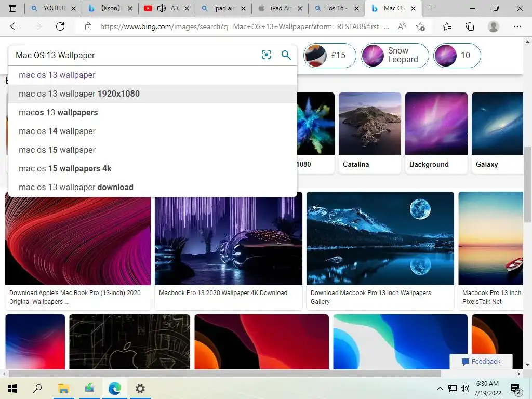Select suggestion 'mac os 15 wallpaper'
This screenshot has width=532, height=399.
[153, 150]
